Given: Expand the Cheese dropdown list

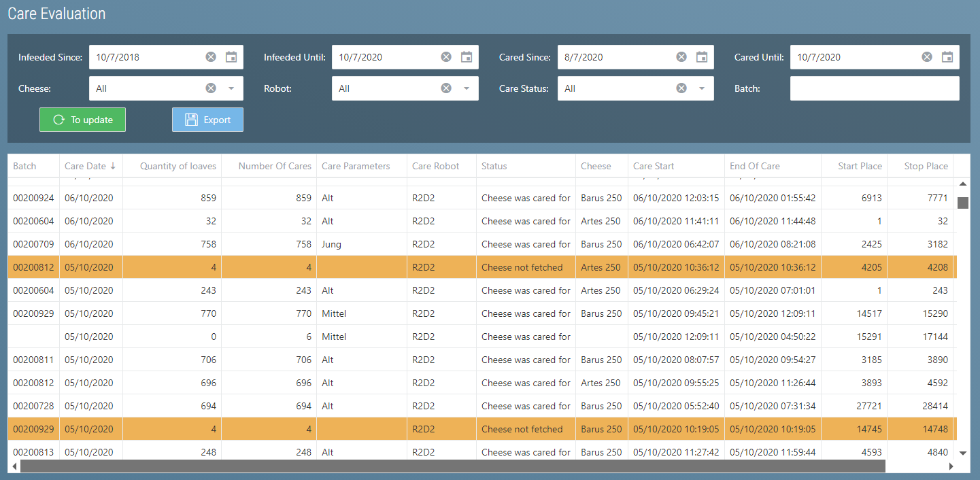Looking at the screenshot, I should pos(231,88).
